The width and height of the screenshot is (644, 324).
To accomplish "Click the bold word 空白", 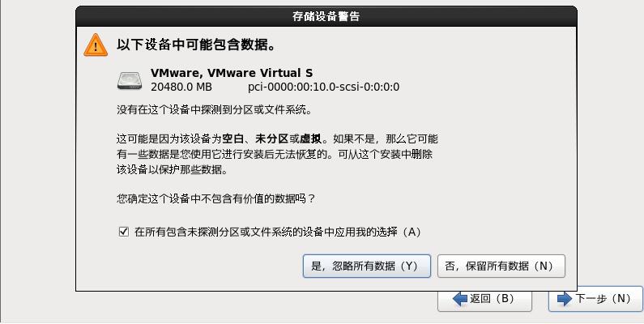I will click(x=232, y=139).
